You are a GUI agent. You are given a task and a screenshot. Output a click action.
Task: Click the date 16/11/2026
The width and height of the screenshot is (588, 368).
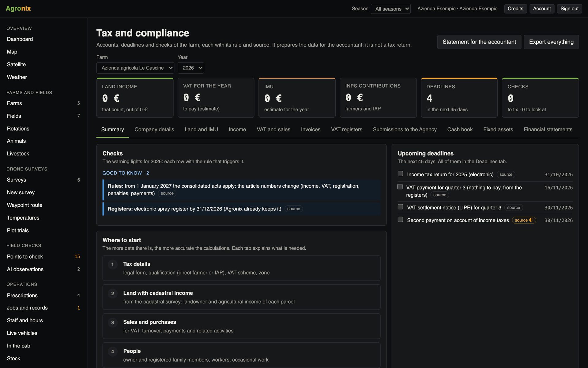point(558,188)
